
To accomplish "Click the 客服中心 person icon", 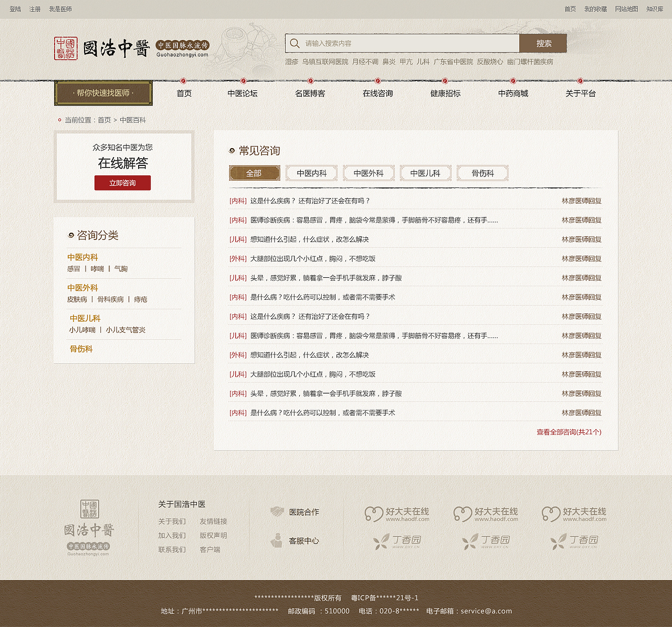I will (x=277, y=540).
